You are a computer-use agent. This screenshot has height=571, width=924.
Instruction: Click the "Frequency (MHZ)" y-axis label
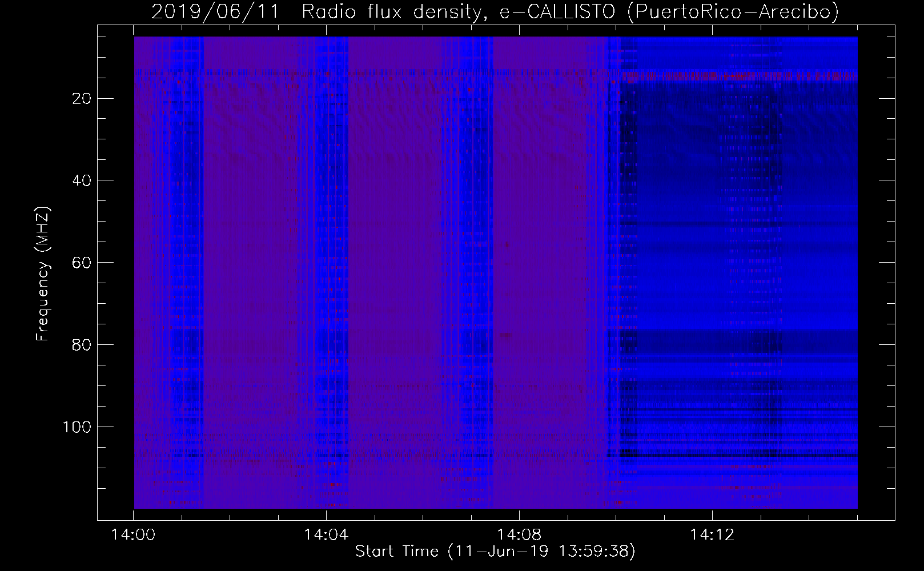[43, 274]
